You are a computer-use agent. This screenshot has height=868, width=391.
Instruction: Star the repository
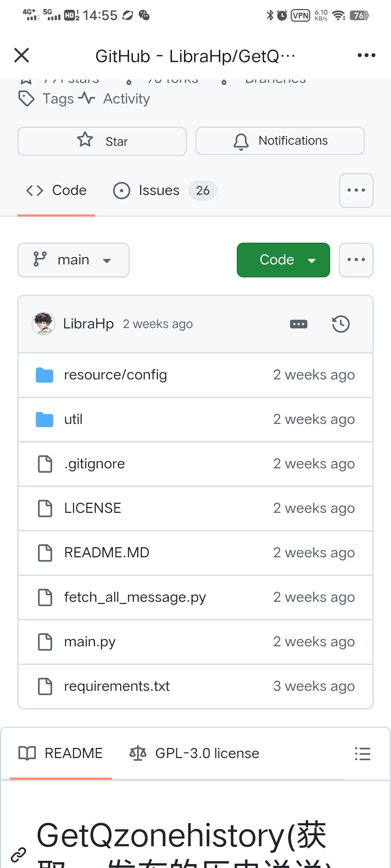[102, 141]
